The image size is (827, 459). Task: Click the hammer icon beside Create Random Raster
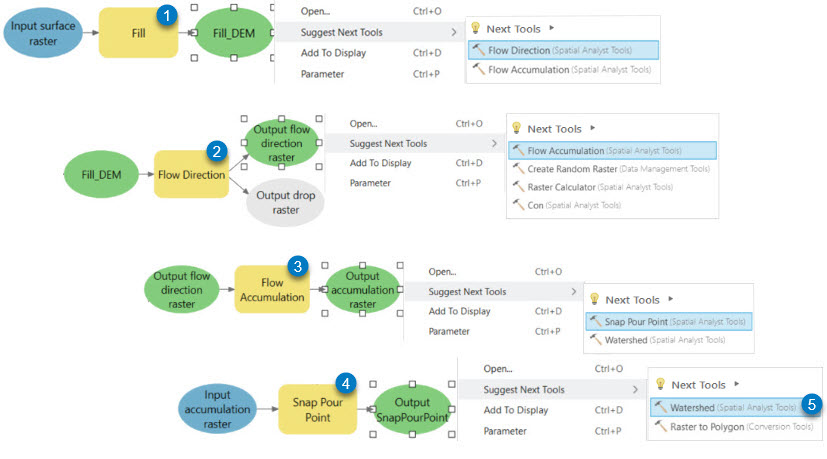tap(518, 168)
